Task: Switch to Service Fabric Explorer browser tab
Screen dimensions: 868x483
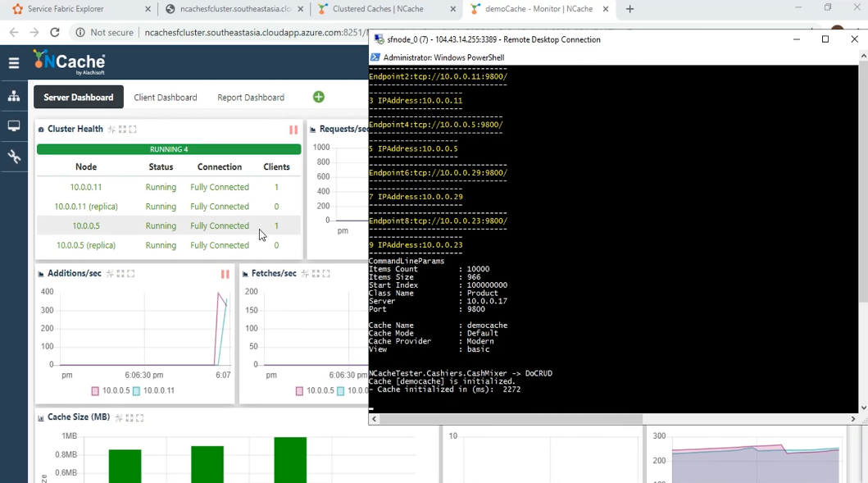Action: pos(80,9)
